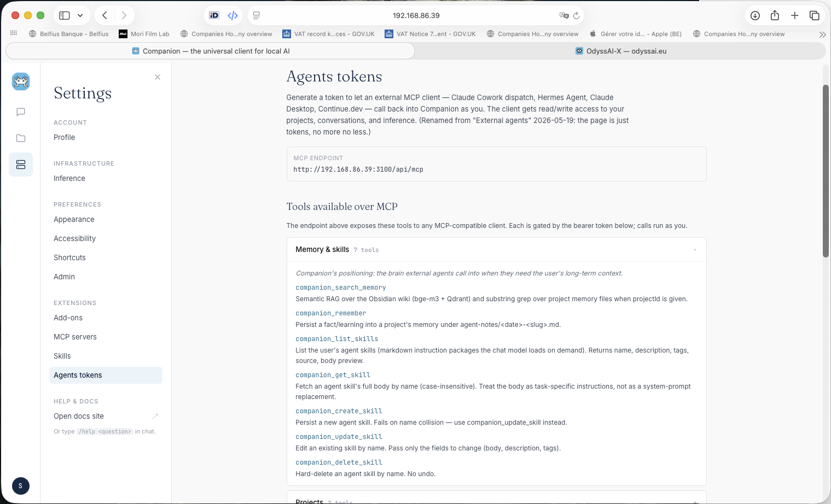Click the page vertical scrollbar thumb
This screenshot has width=831, height=504.
point(826,171)
